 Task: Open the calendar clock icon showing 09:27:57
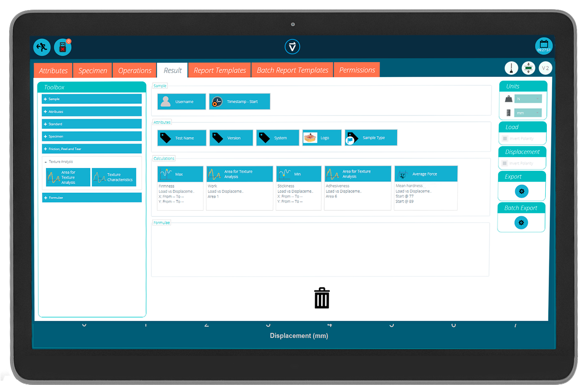(x=544, y=46)
